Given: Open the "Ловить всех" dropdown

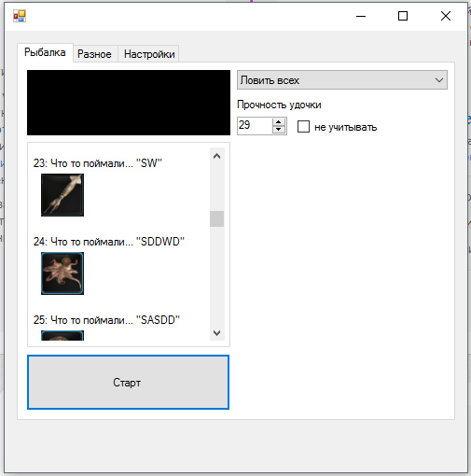Looking at the screenshot, I should 342,80.
